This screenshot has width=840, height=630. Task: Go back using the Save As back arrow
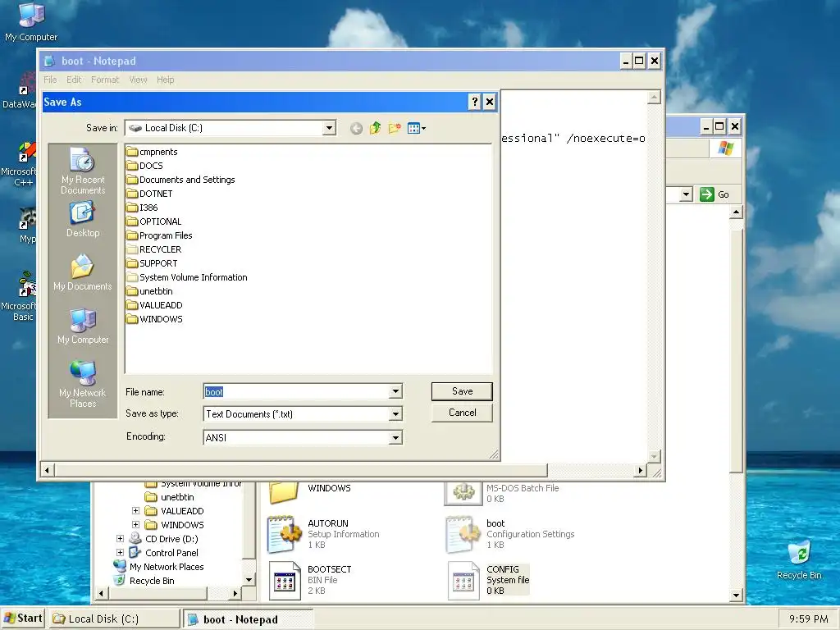point(356,129)
